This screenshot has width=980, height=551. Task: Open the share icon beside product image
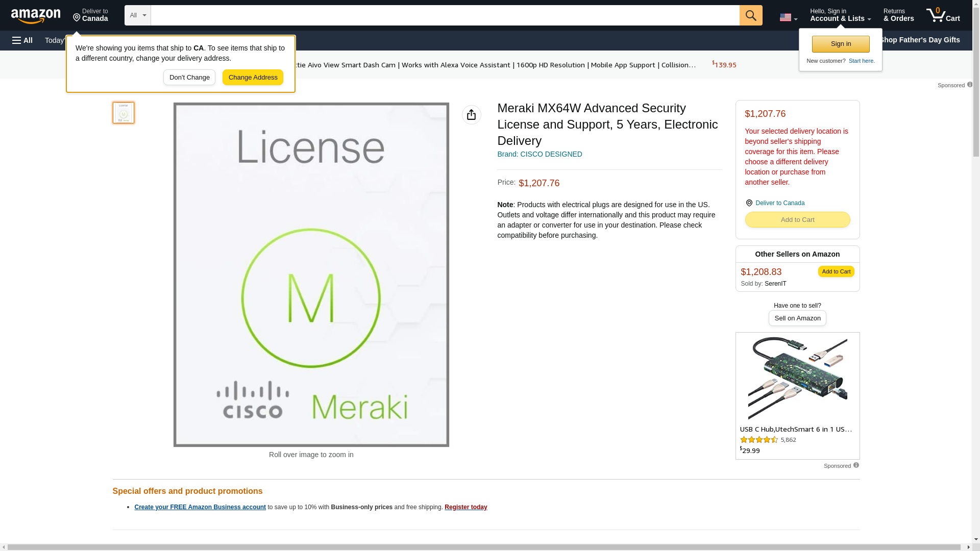point(471,115)
